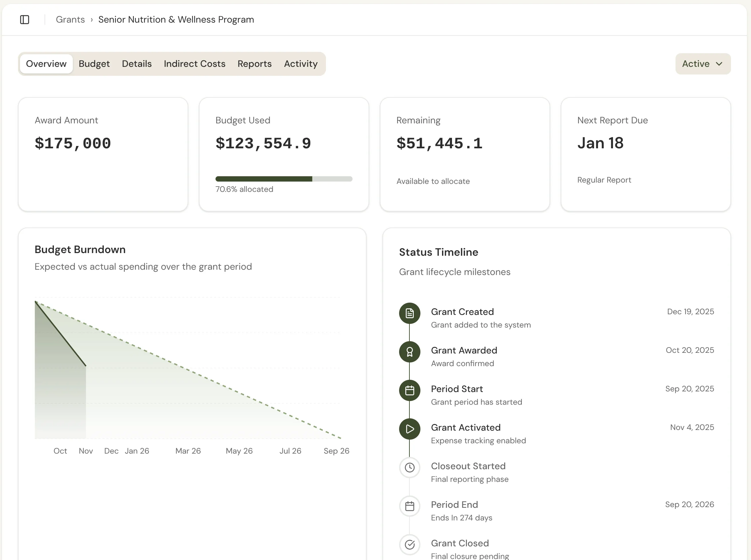Toggle the sidebar panel icon
The height and width of the screenshot is (560, 751).
point(24,20)
